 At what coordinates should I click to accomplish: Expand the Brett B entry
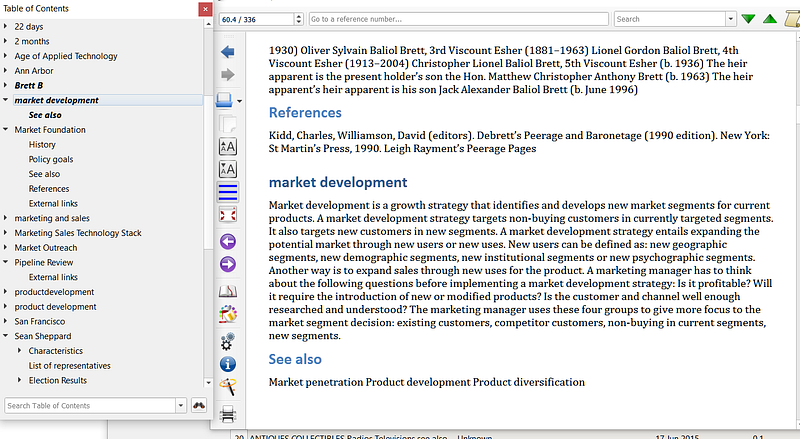click(x=6, y=85)
